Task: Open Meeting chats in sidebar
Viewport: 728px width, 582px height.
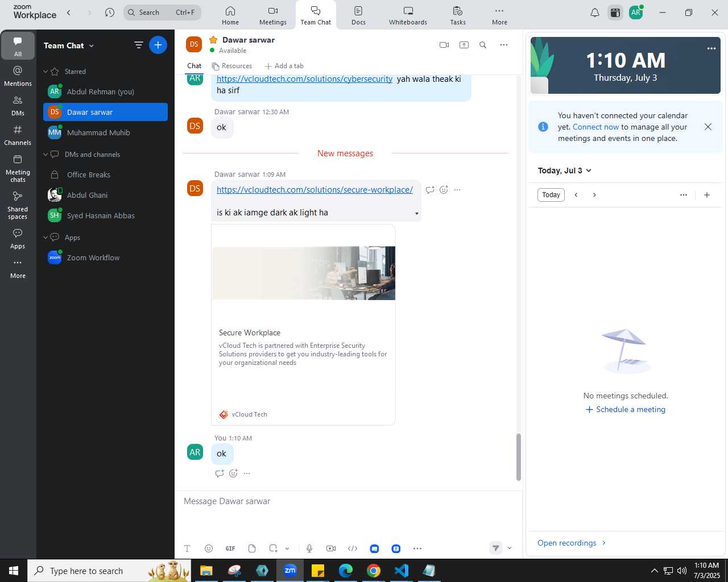Action: [x=18, y=168]
